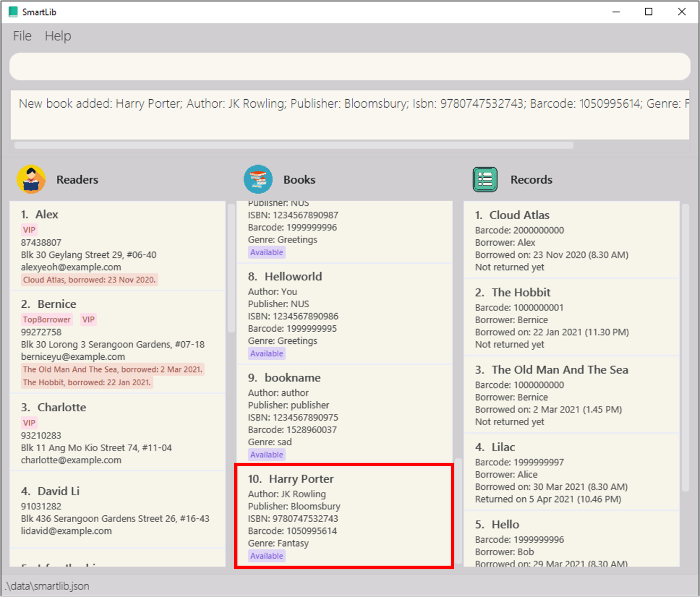The width and height of the screenshot is (700, 597).
Task: Select reader 3. Charlotte
Action: coord(118,432)
